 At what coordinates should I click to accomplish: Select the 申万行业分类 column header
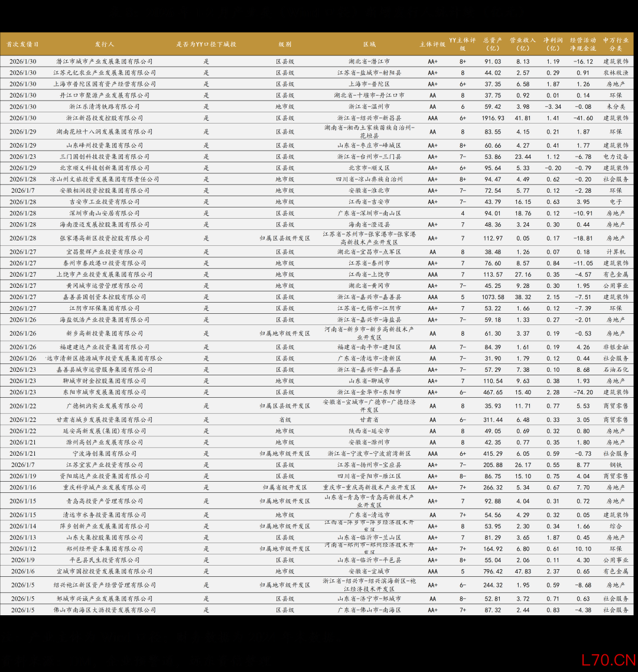(x=616, y=44)
